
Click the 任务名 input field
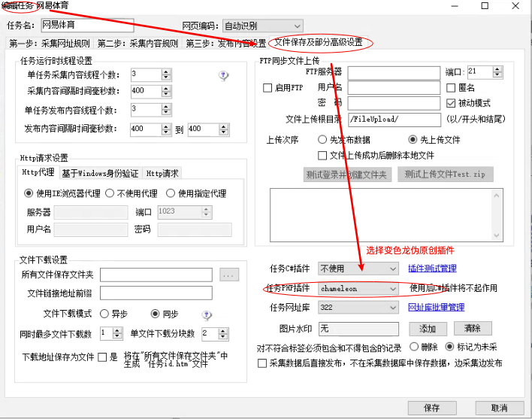[87, 25]
